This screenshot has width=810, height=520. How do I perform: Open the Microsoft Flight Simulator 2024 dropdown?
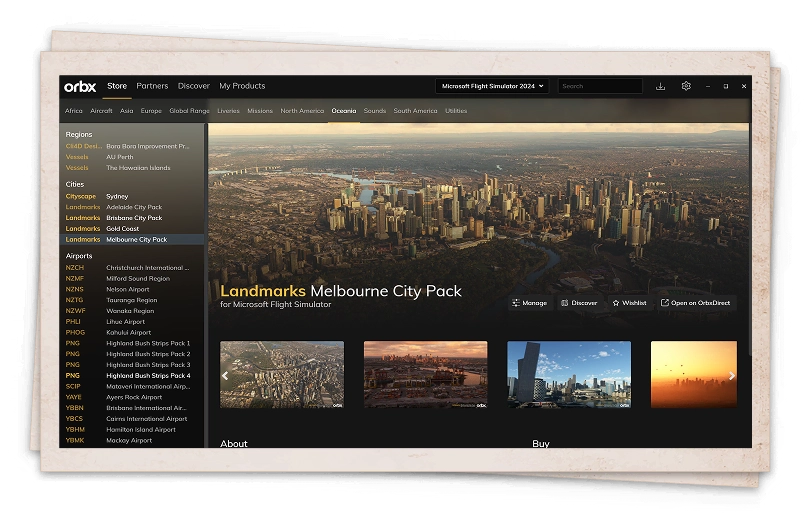[x=492, y=86]
